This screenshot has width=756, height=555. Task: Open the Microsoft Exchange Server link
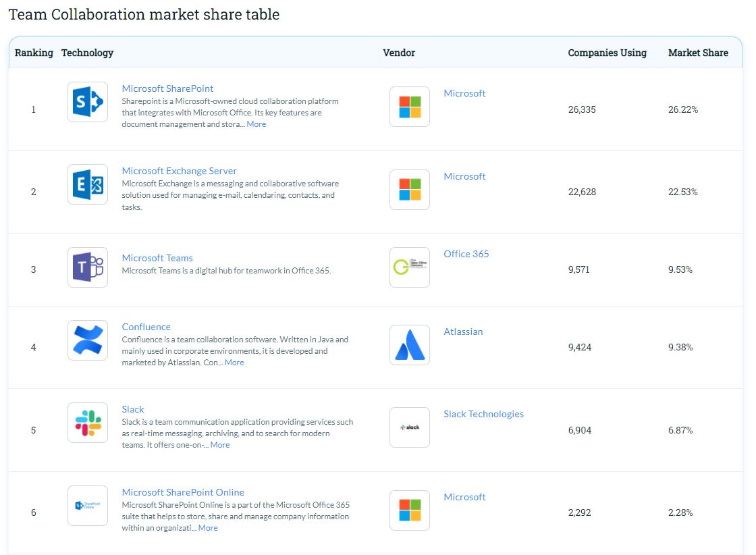click(x=180, y=171)
